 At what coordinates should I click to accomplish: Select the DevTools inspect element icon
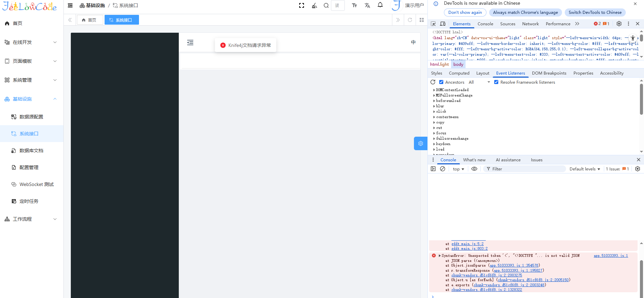point(433,24)
